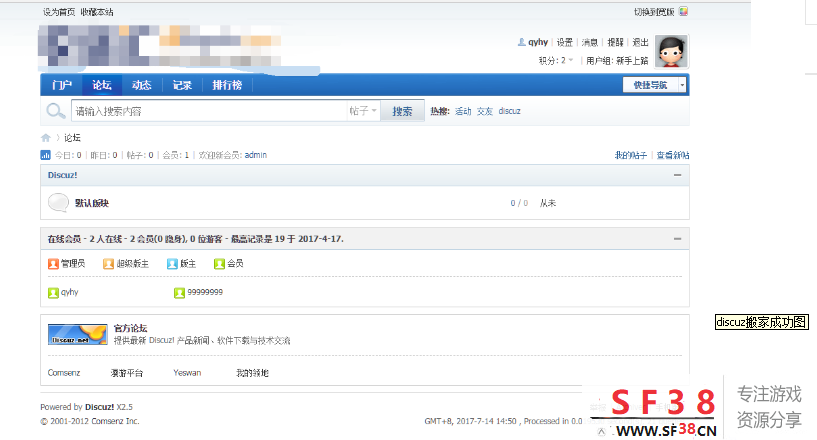The height and width of the screenshot is (440, 817).
Task: Click 收藏本站 link
Action: tap(97, 12)
